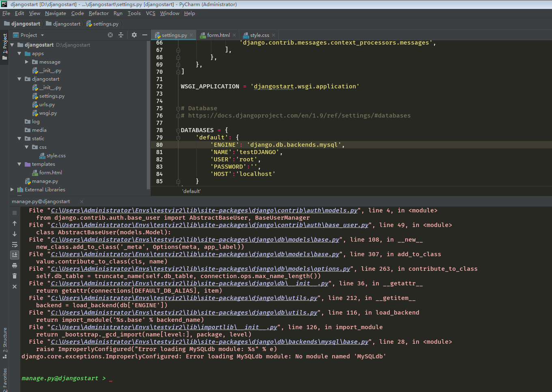Select the settings.py editor tab
This screenshot has width=552, height=392.
(174, 35)
